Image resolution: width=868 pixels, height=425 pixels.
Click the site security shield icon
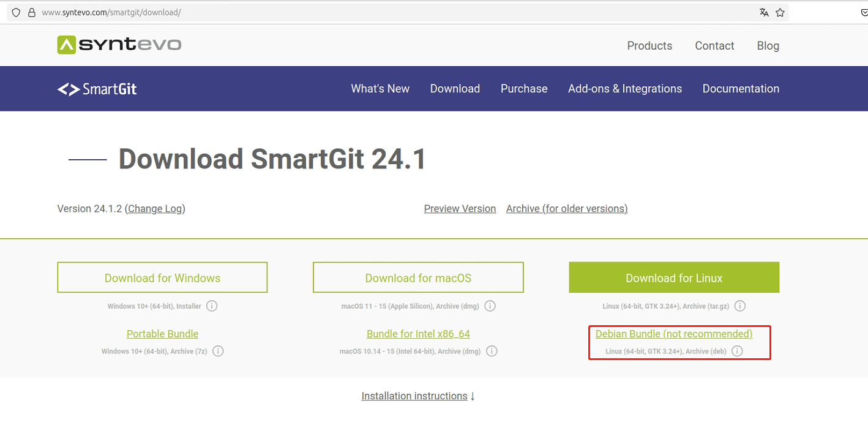(17, 12)
